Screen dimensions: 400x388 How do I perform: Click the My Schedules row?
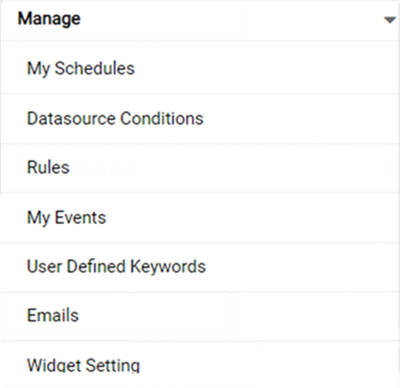pos(200,68)
